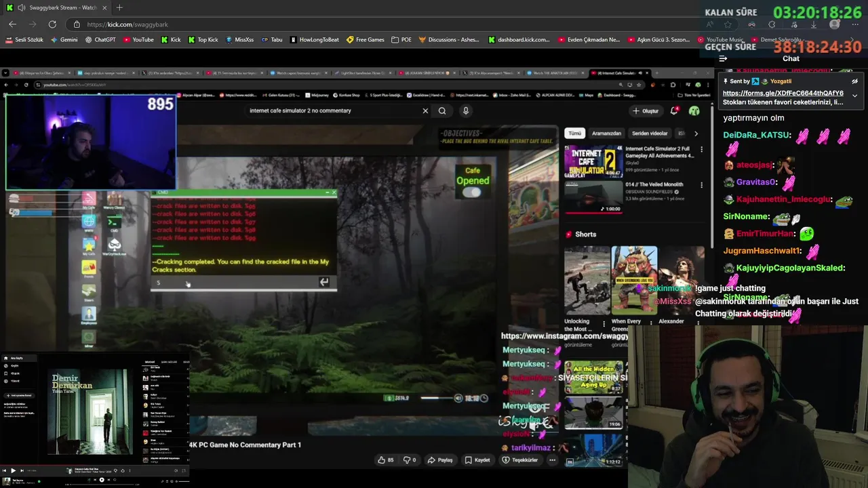Open YouTube notifications bell

coord(674,110)
